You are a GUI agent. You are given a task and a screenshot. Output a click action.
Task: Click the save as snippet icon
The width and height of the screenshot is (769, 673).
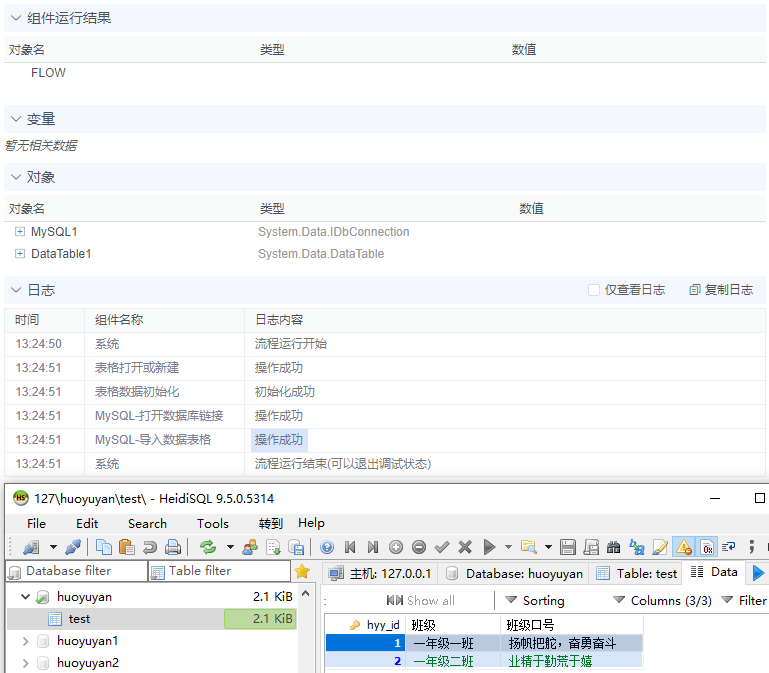click(590, 547)
